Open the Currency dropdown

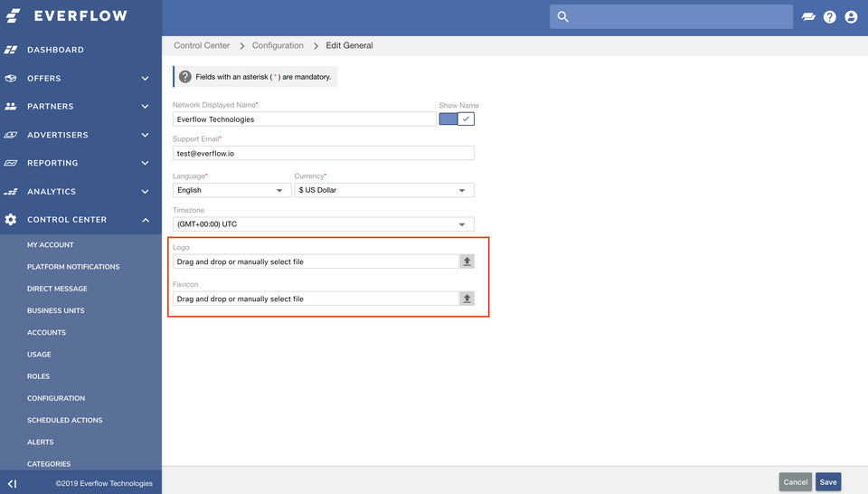pyautogui.click(x=383, y=191)
